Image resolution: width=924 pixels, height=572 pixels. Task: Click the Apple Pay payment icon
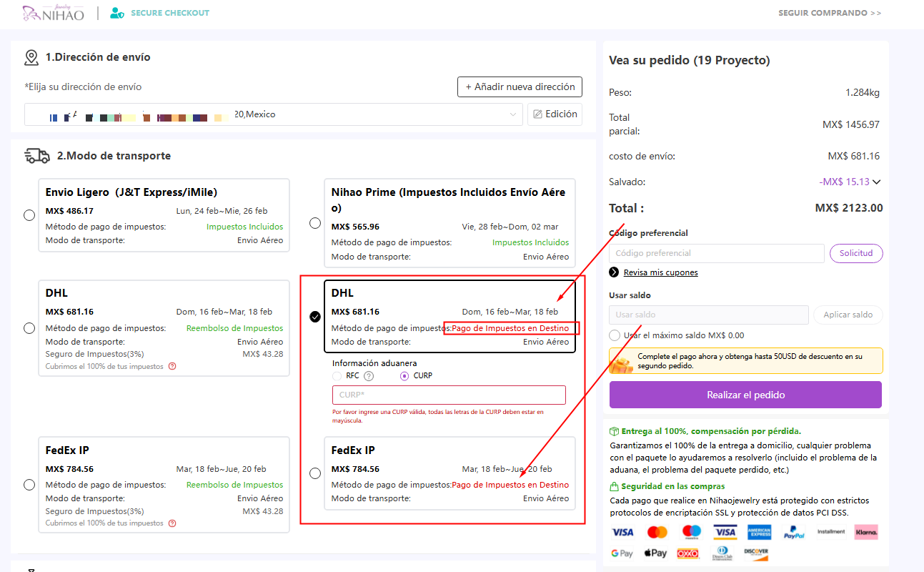click(655, 553)
